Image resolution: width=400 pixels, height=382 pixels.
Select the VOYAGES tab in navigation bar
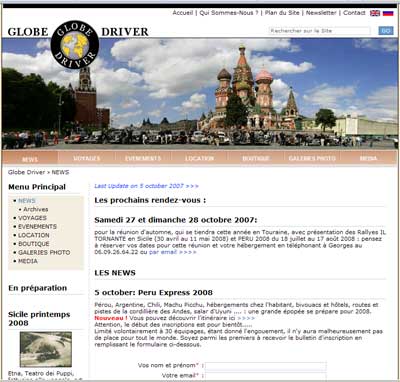[87, 158]
